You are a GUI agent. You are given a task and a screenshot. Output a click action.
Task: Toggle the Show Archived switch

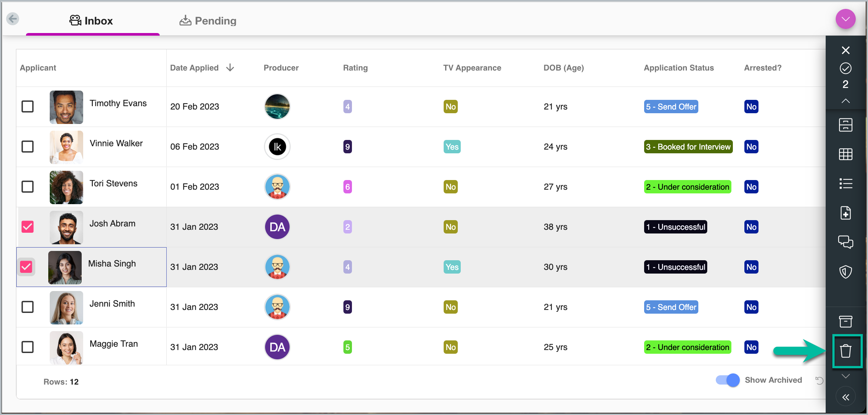[x=727, y=380]
